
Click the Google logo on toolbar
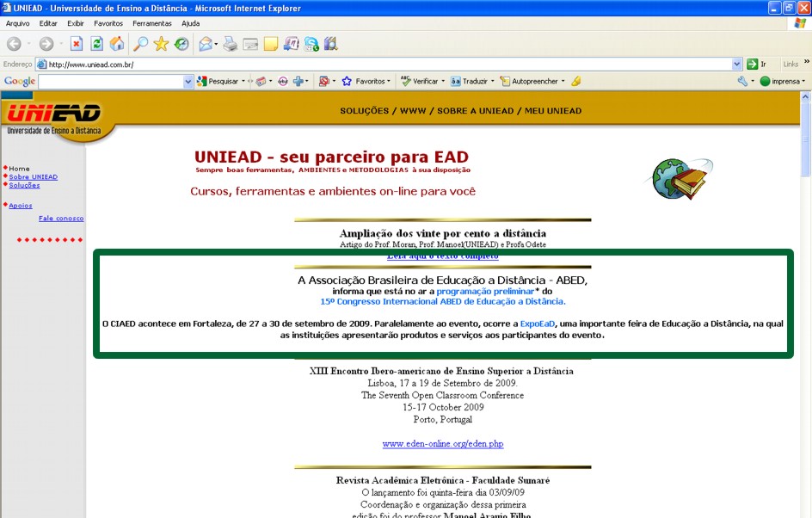[x=20, y=81]
